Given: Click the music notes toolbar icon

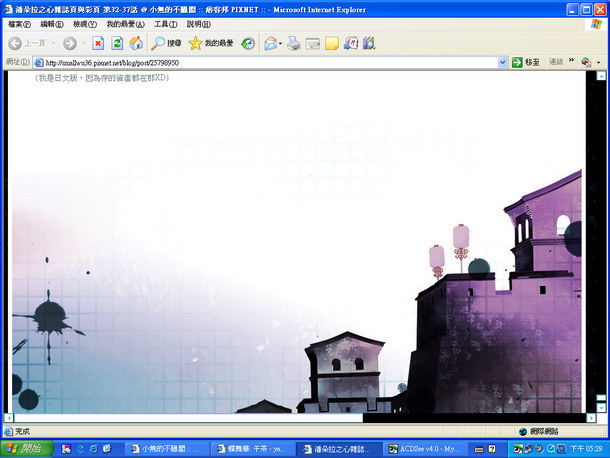Looking at the screenshot, I should [351, 43].
